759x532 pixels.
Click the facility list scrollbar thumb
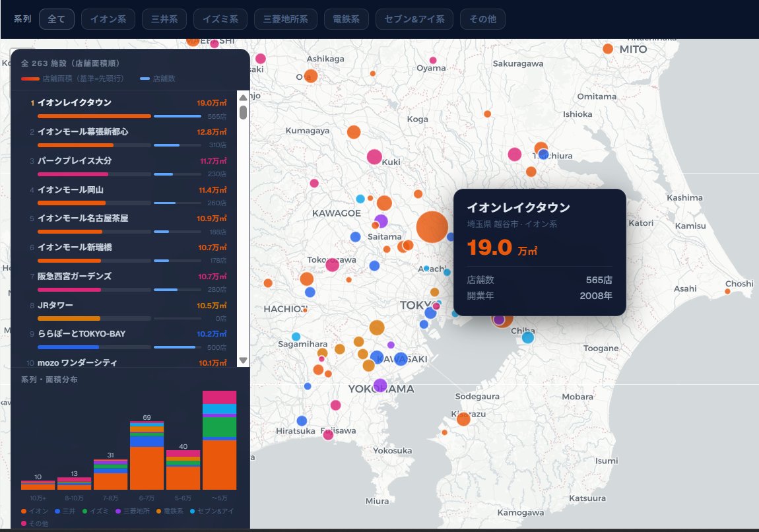tap(243, 112)
